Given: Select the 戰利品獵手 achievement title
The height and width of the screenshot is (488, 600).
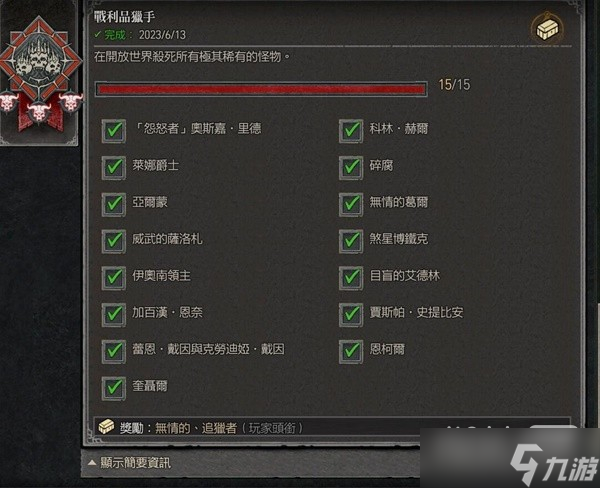Looking at the screenshot, I should (124, 17).
